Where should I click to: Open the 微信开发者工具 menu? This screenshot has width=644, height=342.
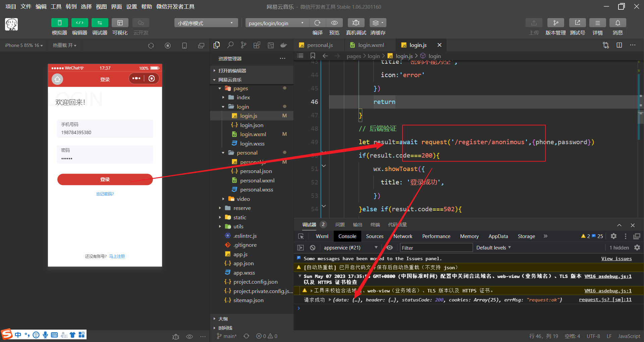tap(175, 7)
